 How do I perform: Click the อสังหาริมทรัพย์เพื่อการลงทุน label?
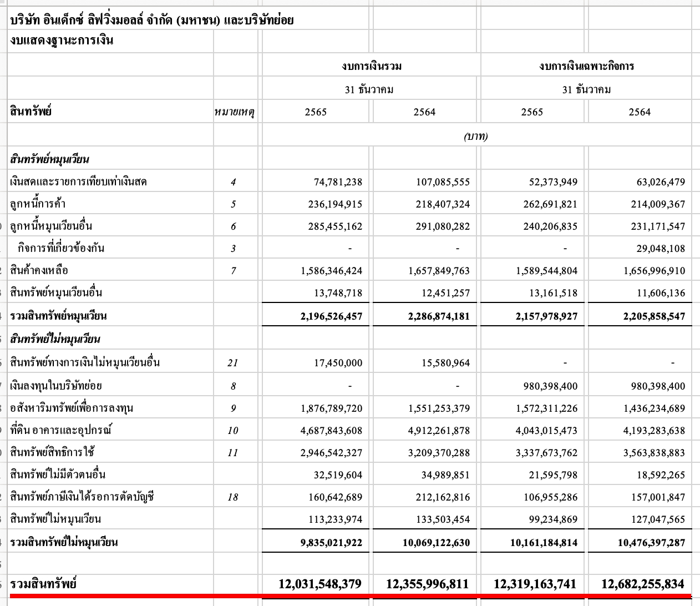[x=72, y=408]
